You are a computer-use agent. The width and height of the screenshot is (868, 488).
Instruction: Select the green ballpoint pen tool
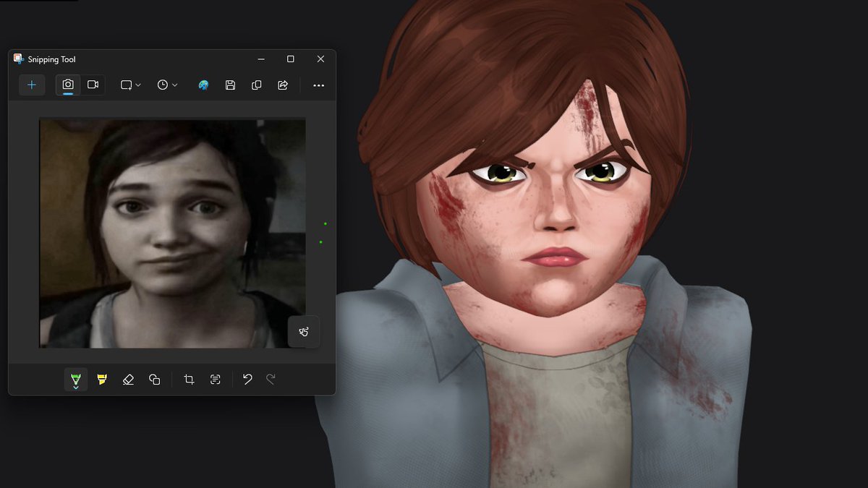click(x=76, y=380)
